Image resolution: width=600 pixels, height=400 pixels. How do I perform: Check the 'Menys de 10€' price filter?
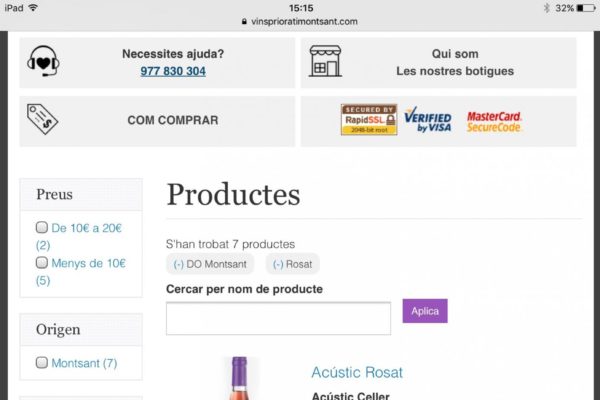pos(42,263)
